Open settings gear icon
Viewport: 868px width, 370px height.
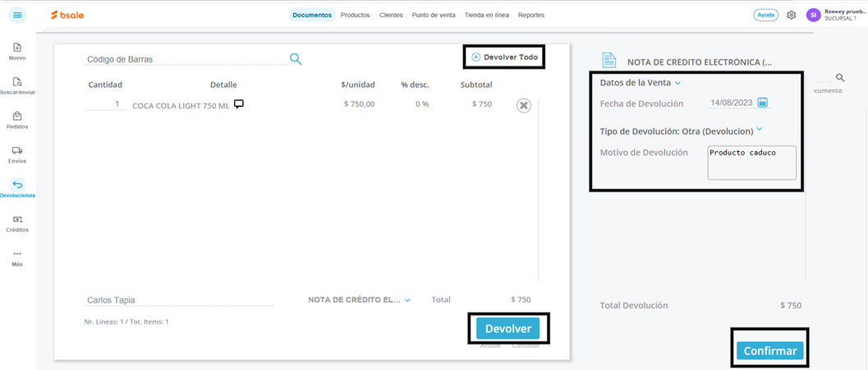791,15
